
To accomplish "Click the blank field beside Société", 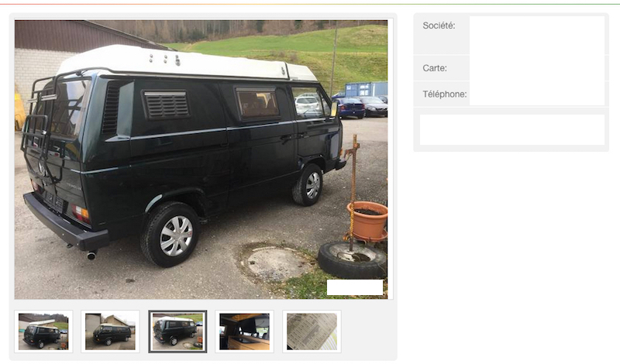I will (x=537, y=35).
